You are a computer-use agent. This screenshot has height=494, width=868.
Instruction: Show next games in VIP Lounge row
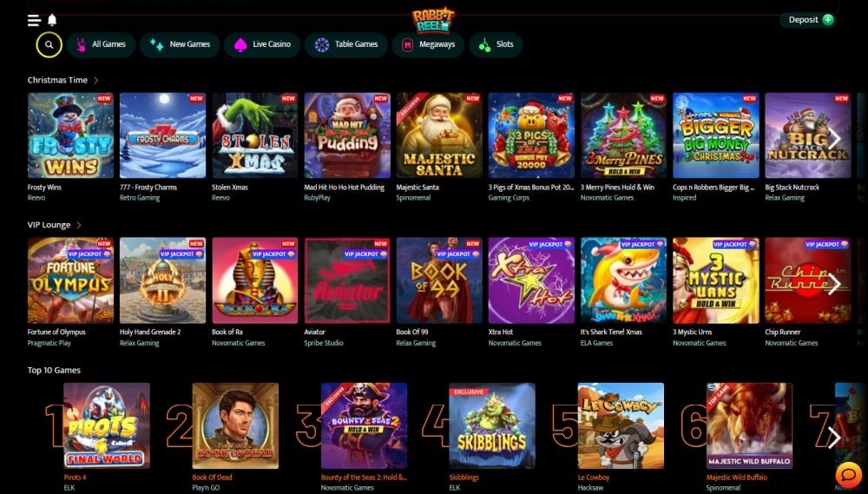point(834,284)
